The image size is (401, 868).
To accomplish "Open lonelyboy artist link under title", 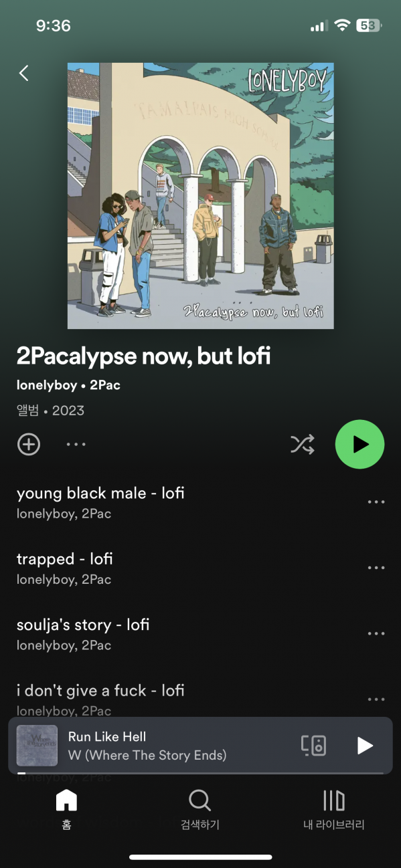I will (47, 385).
